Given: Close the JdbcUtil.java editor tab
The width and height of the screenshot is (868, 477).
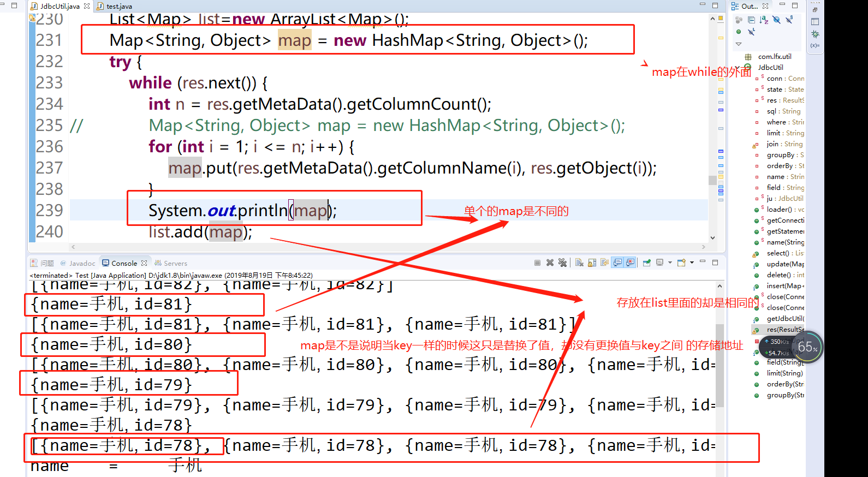Looking at the screenshot, I should (87, 6).
